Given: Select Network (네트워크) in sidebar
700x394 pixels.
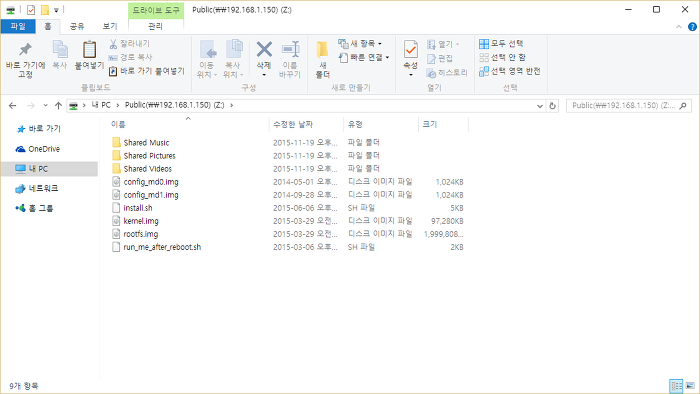Looking at the screenshot, I should [37, 188].
